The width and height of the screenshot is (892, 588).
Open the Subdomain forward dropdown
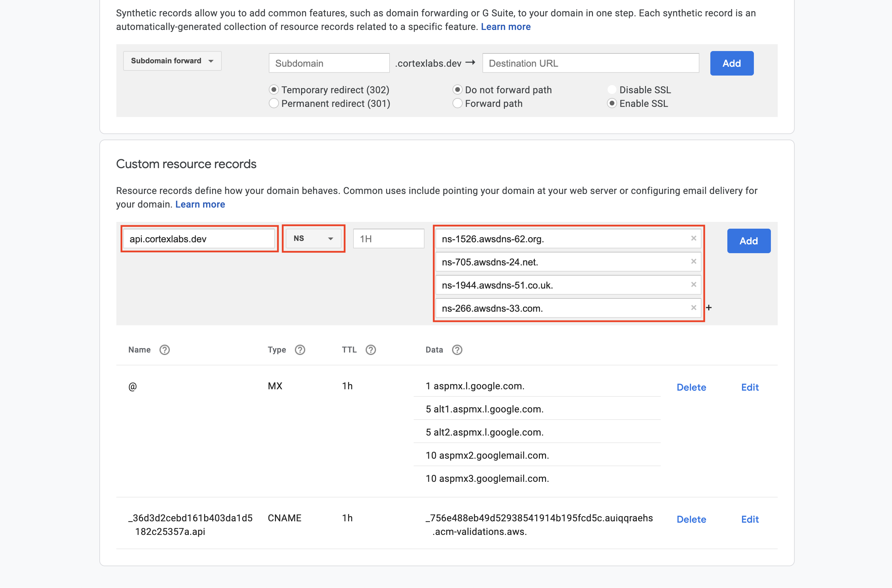point(172,61)
